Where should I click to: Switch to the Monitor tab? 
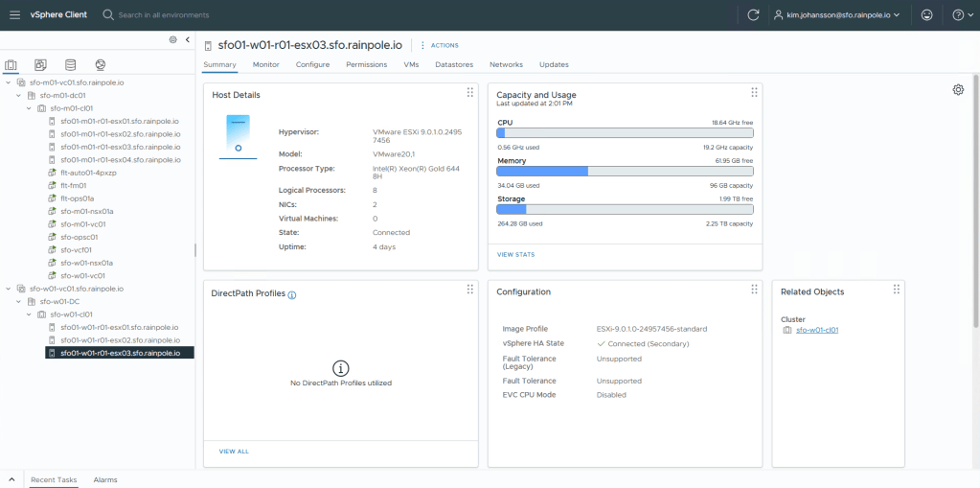[x=266, y=64]
